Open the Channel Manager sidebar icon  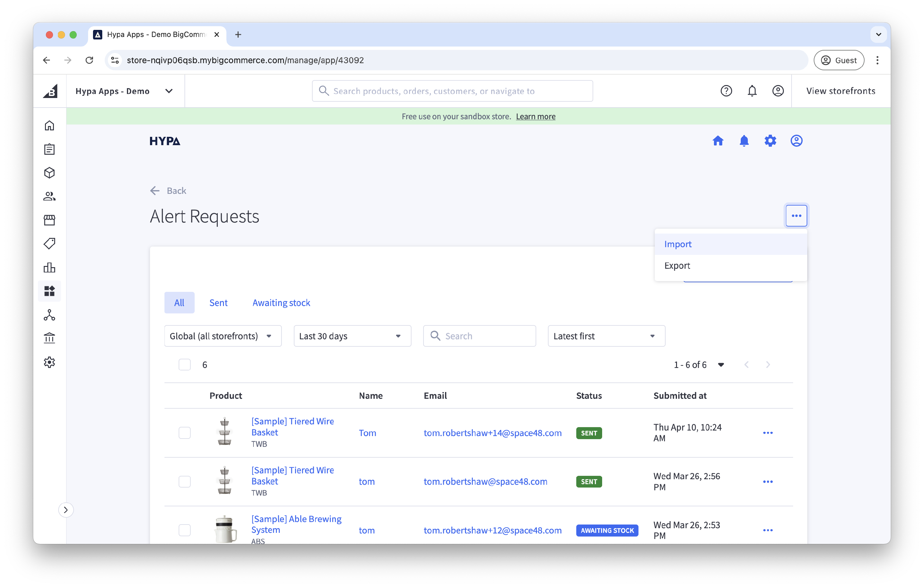50,315
